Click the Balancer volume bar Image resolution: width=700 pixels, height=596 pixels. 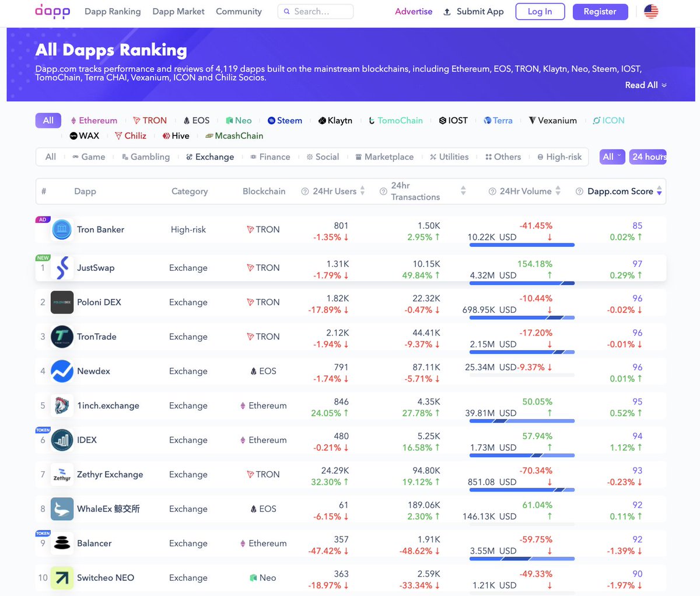coord(521,559)
